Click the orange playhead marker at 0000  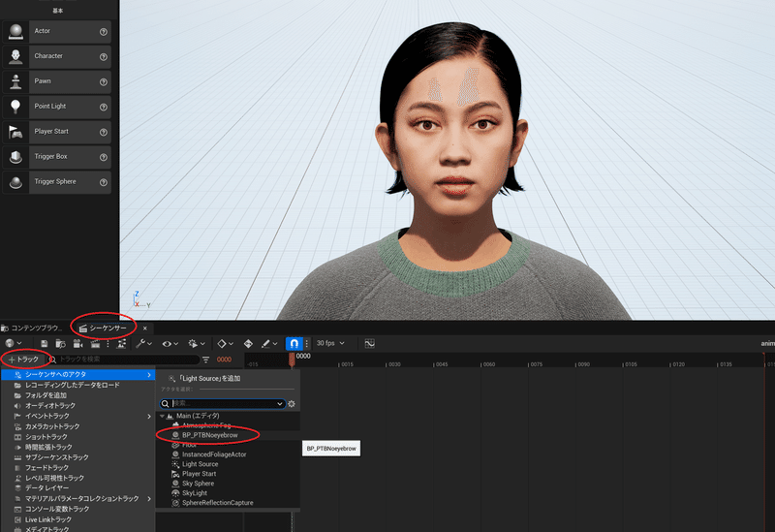click(292, 360)
